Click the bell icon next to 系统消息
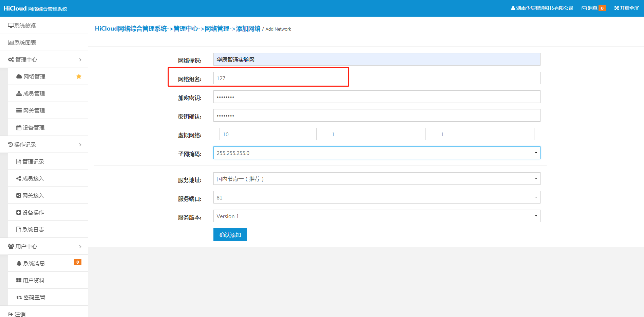This screenshot has width=644, height=317. pyautogui.click(x=19, y=264)
